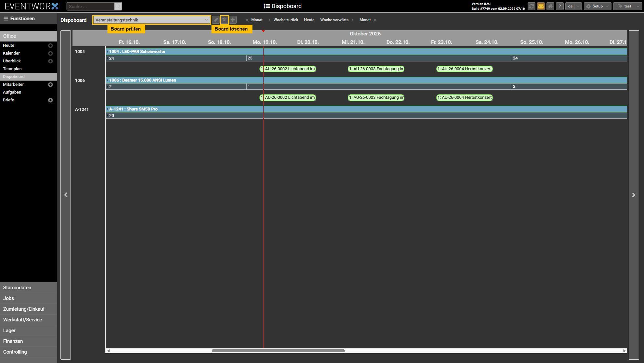Expand the Setup dropdown menu
This screenshot has height=363, width=644.
pos(598,6)
